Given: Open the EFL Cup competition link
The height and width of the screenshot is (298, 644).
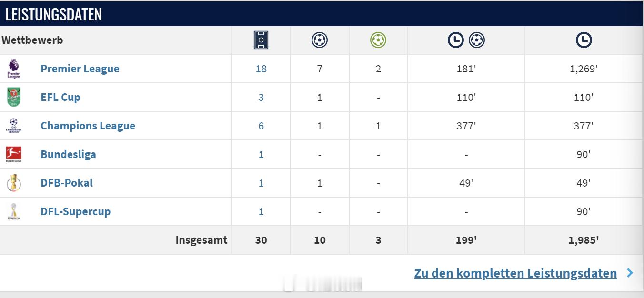Looking at the screenshot, I should click(x=60, y=97).
